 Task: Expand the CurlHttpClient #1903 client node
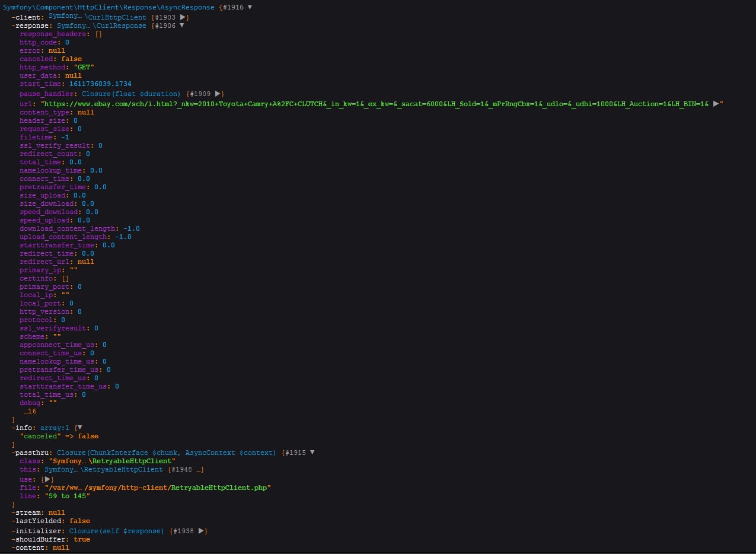click(x=183, y=17)
